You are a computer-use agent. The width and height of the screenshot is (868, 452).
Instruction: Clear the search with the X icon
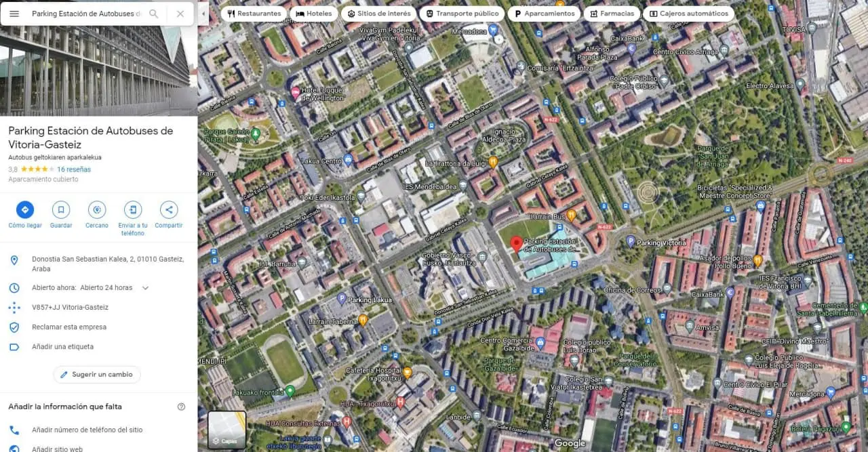point(180,14)
